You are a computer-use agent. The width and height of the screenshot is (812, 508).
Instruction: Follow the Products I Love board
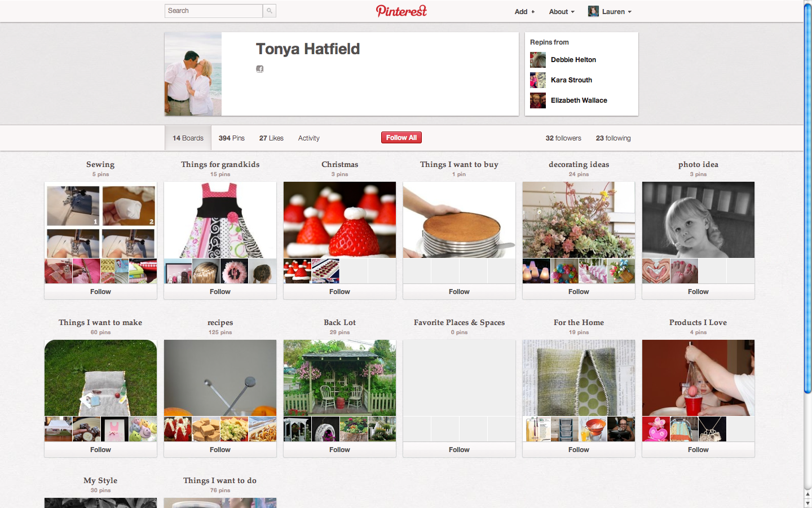698,450
